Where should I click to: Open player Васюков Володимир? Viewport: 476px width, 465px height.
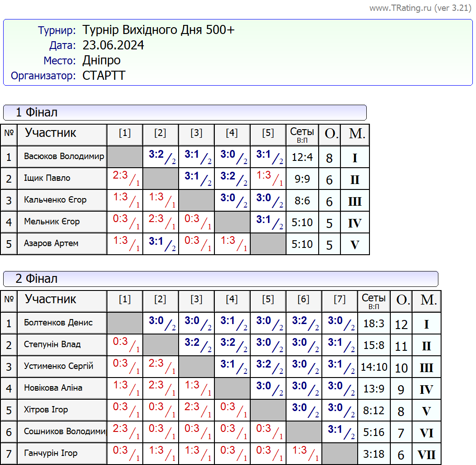tap(64, 156)
